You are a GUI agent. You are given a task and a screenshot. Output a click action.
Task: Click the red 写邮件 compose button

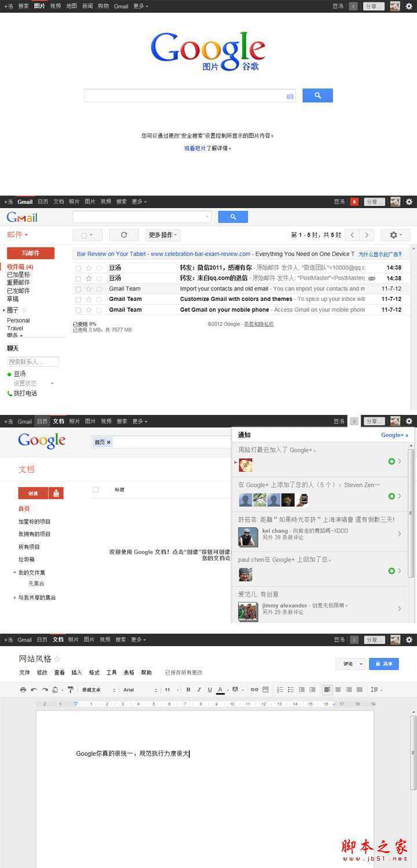31,253
